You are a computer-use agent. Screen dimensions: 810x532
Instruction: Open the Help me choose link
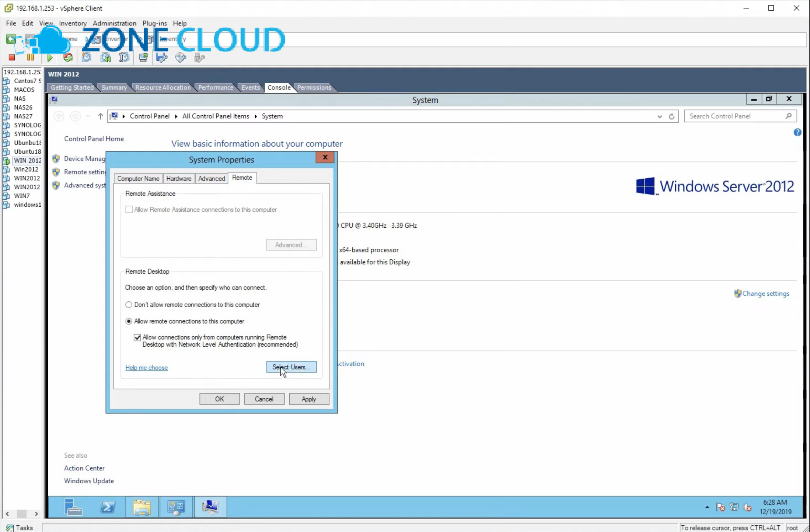click(x=146, y=368)
